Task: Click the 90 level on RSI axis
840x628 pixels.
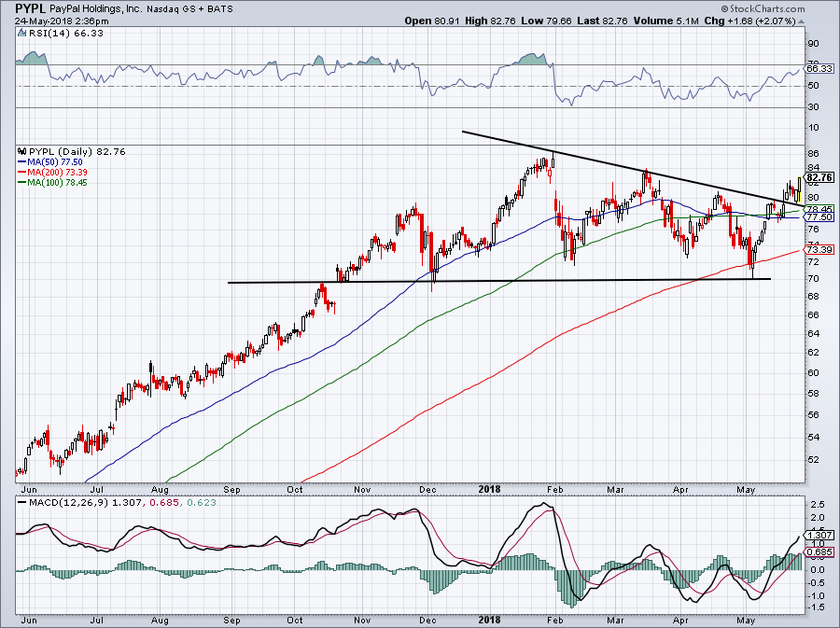Action: point(813,43)
